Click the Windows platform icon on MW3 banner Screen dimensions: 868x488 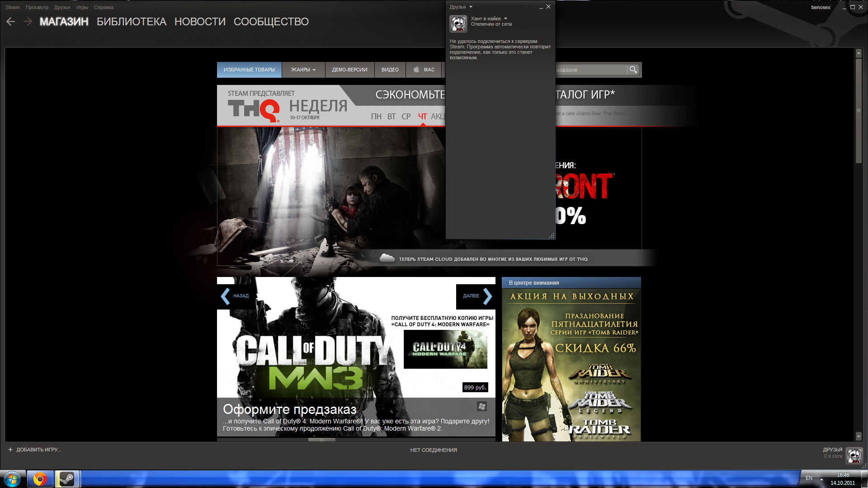482,406
